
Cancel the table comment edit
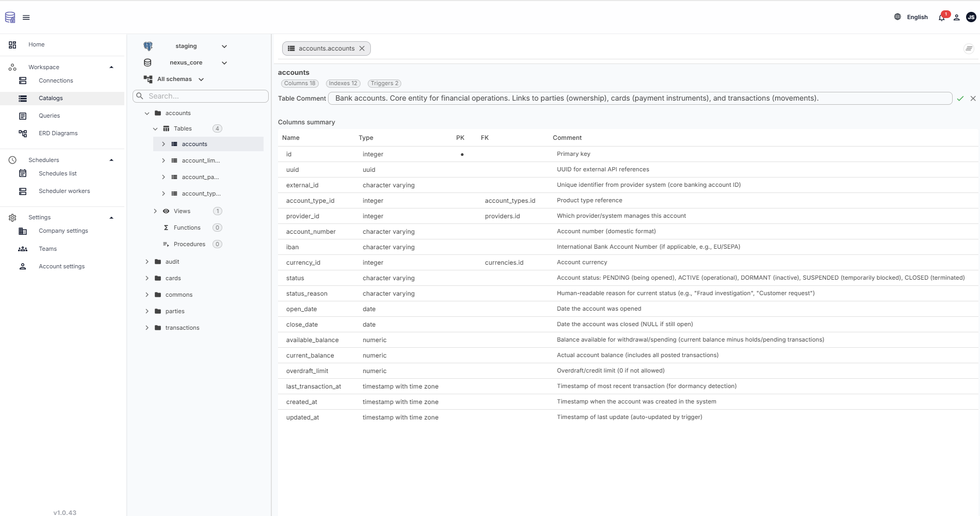(x=973, y=98)
